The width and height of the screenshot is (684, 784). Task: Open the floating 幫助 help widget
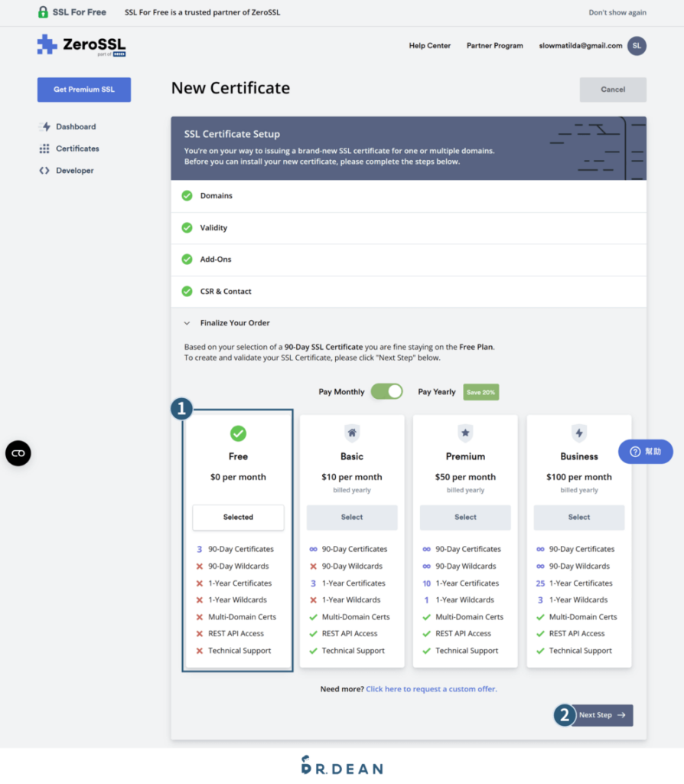point(645,451)
